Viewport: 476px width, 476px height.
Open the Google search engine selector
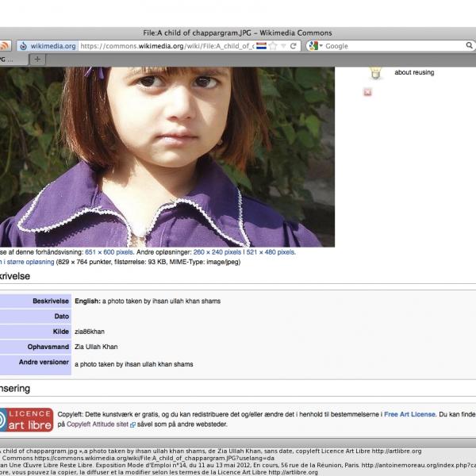point(315,46)
